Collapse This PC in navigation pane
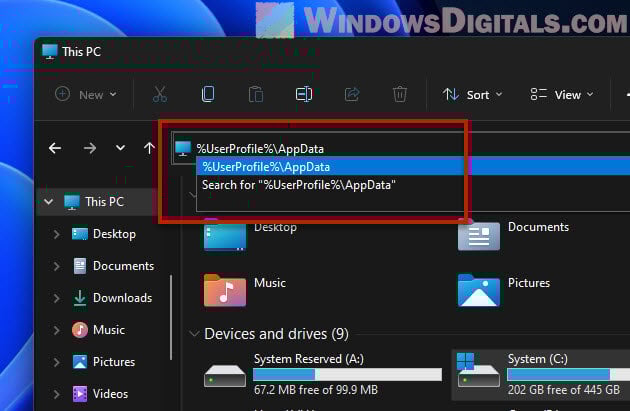 (49, 202)
